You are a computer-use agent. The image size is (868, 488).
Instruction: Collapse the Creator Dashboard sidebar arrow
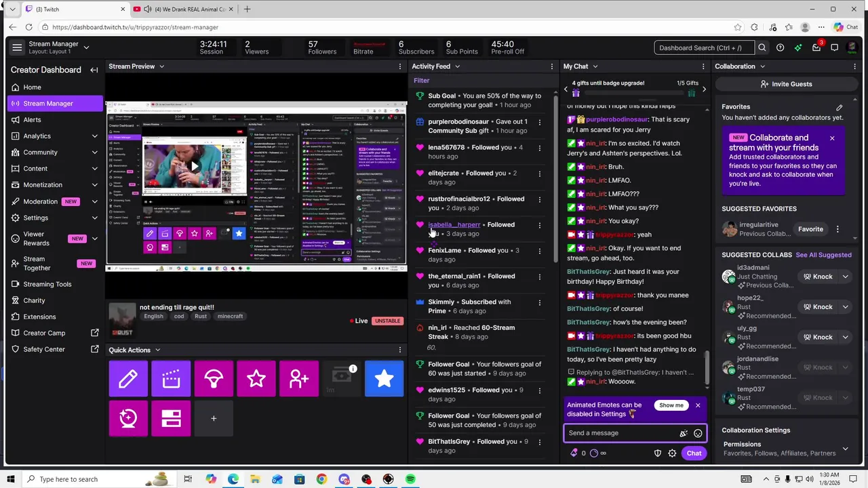[x=94, y=70]
